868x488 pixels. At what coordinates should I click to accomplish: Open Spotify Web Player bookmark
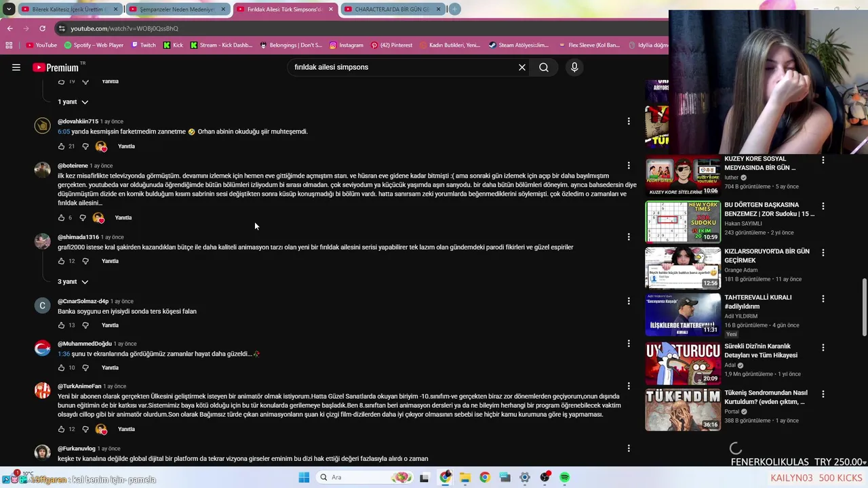94,45
